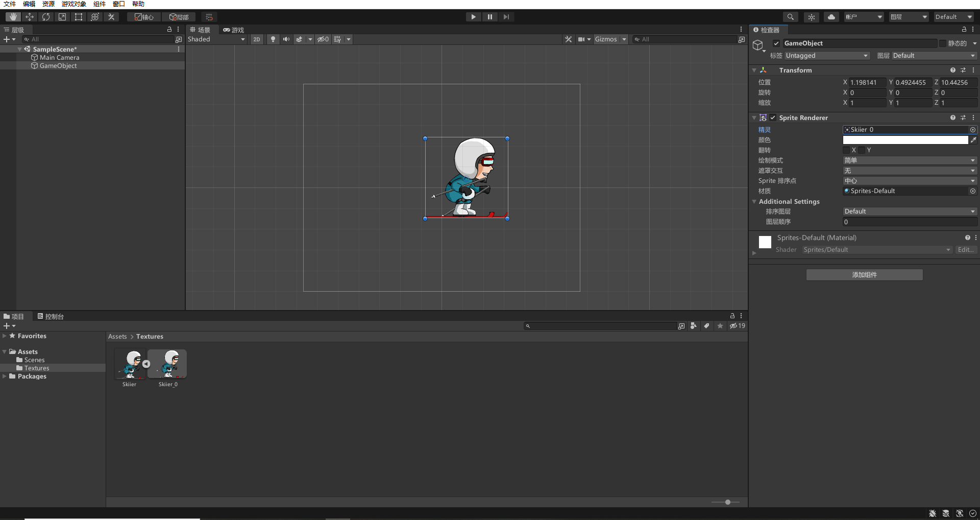980x520 pixels.
Task: Open Default layout dropdown
Action: [953, 17]
